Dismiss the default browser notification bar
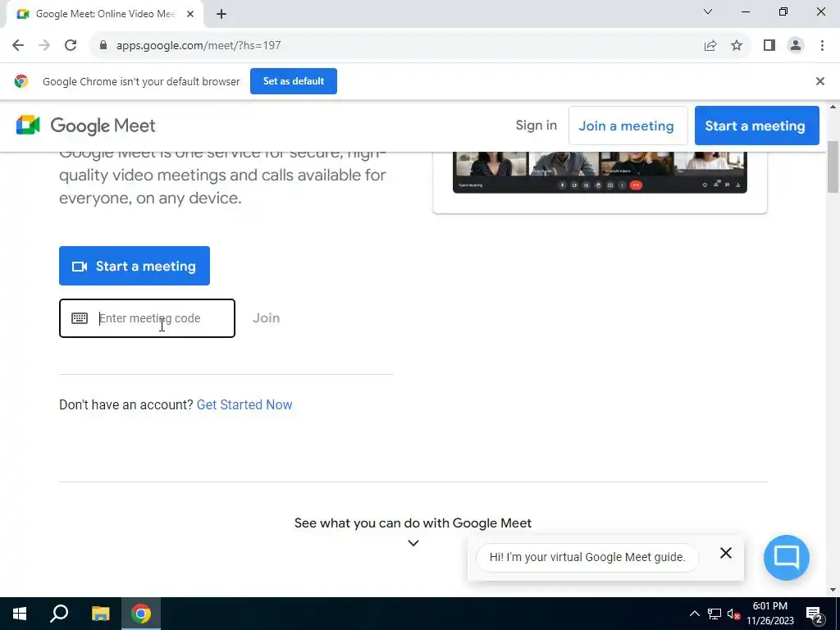The width and height of the screenshot is (840, 630). point(820,81)
